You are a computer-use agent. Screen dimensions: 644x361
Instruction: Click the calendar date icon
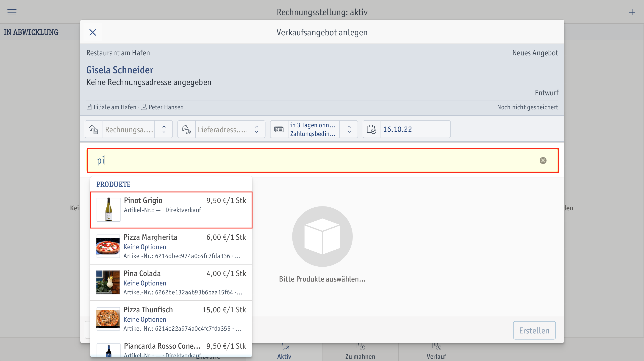pyautogui.click(x=372, y=129)
